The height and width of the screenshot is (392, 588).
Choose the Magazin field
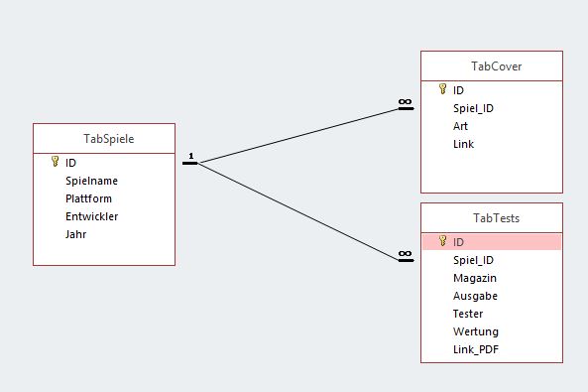(x=492, y=278)
